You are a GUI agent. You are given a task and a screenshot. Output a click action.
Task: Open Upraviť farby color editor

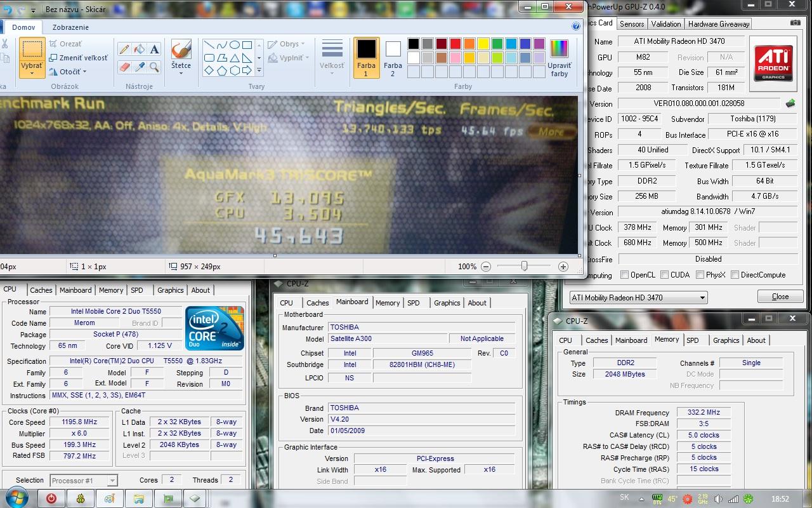click(x=560, y=58)
